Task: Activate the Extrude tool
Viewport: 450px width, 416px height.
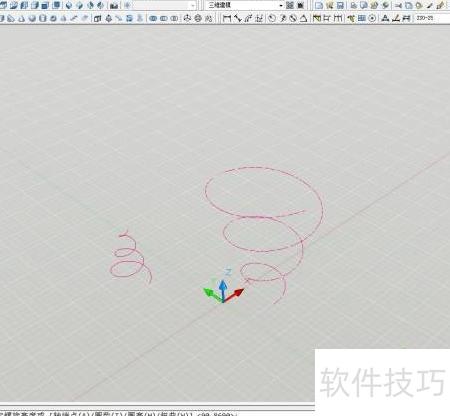Action: coord(97,18)
